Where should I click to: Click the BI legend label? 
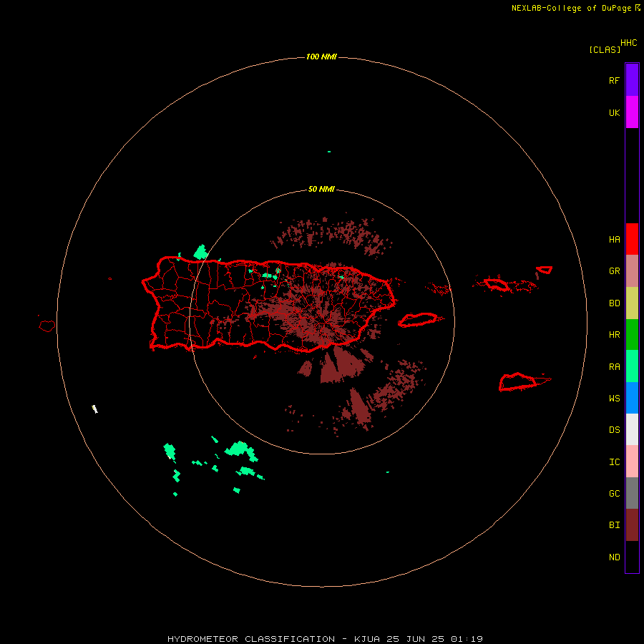(614, 525)
